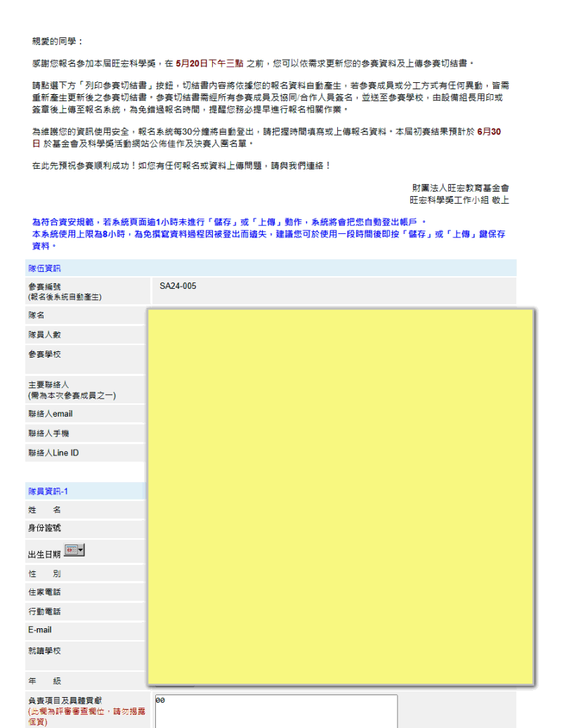This screenshot has height=728, width=562.
Task: Click the 聯絡人手機 field label
Action: pos(48,433)
